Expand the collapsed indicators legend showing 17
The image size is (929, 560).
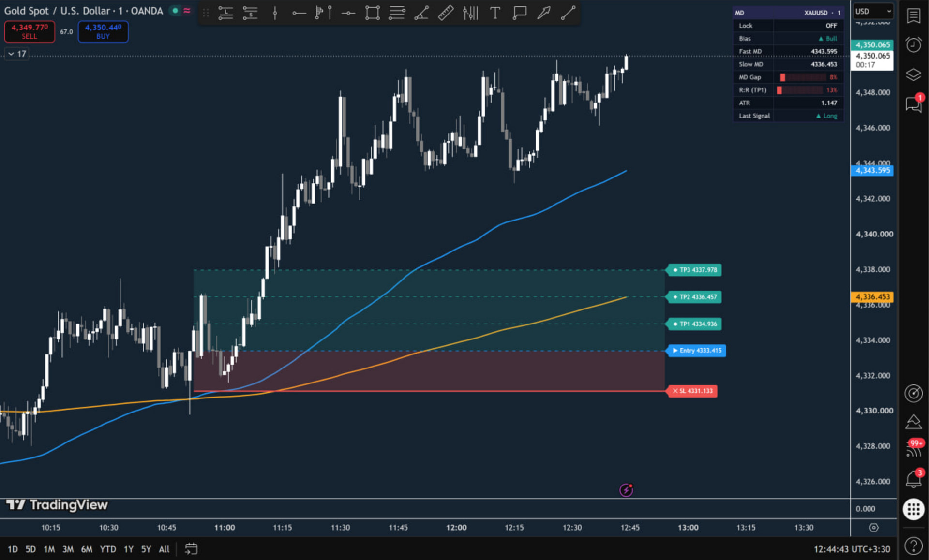tap(16, 54)
